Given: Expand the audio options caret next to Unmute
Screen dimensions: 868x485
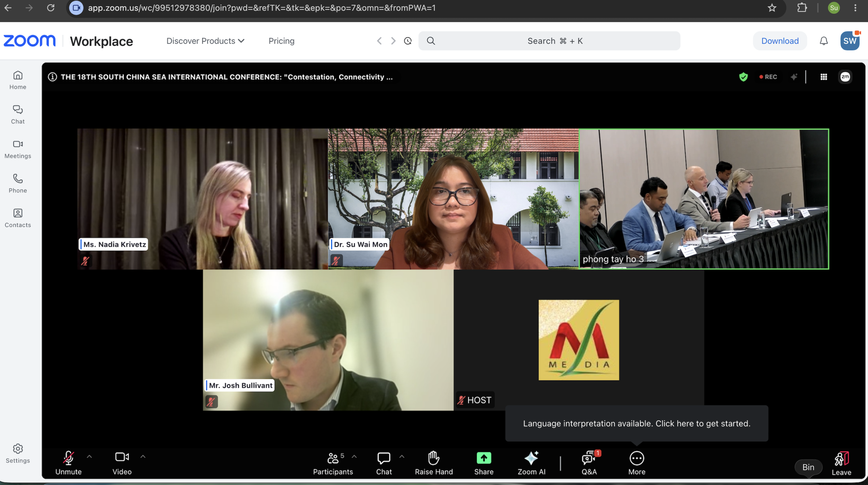Looking at the screenshot, I should [x=89, y=457].
